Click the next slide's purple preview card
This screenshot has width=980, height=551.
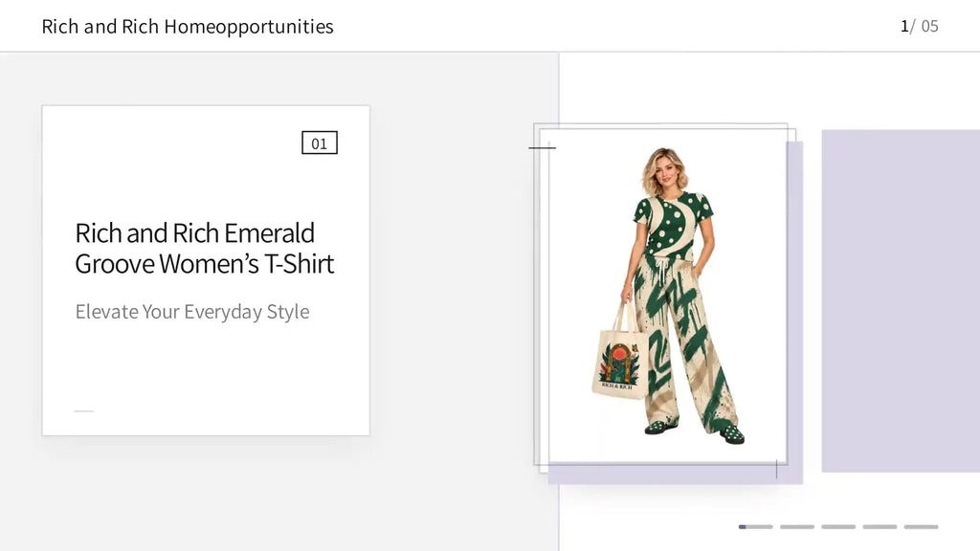[901, 300]
